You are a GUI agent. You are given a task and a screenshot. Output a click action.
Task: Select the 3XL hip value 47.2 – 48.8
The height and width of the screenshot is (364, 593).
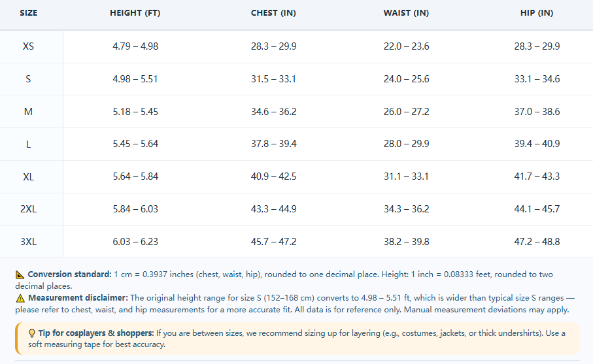(537, 242)
